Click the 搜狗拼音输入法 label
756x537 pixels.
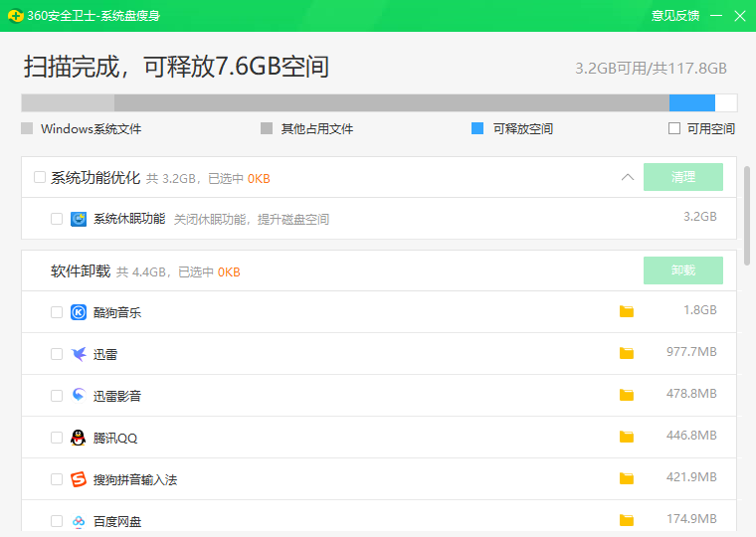click(x=135, y=480)
